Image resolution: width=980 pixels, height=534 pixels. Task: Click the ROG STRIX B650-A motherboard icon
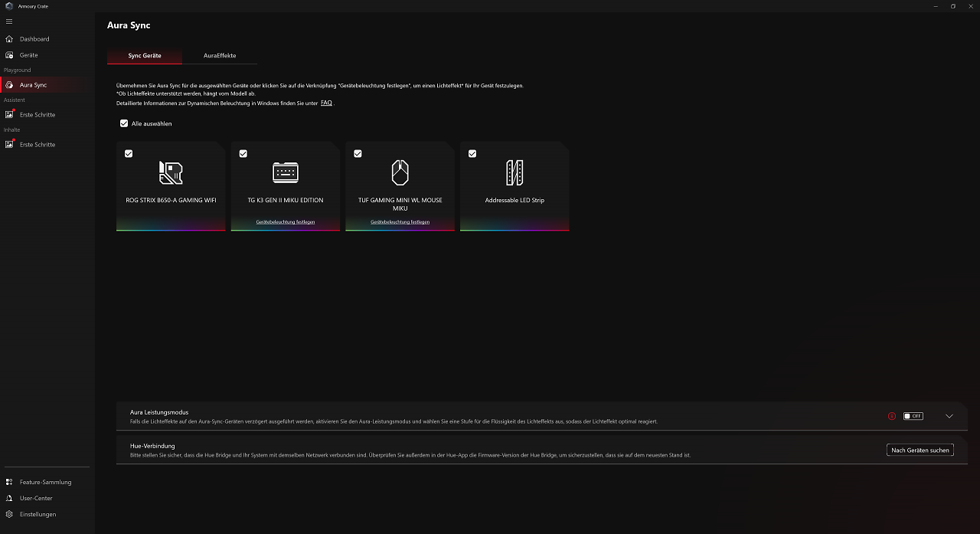(171, 172)
